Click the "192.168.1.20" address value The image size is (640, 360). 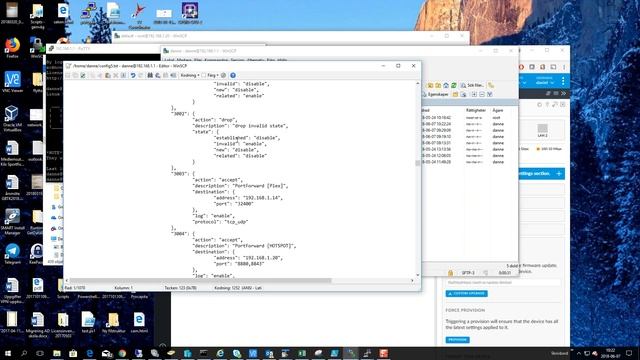[262, 258]
